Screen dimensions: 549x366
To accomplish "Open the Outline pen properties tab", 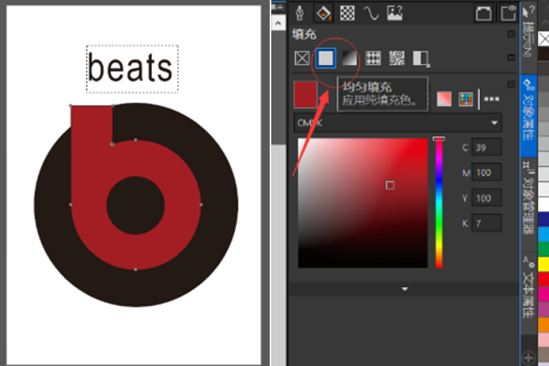I will (x=300, y=13).
